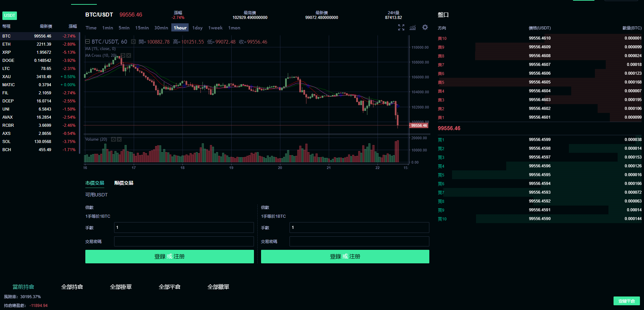The height and width of the screenshot is (310, 644).
Task: Open the MA Cross indicator settings gear
Action: (x=123, y=55)
